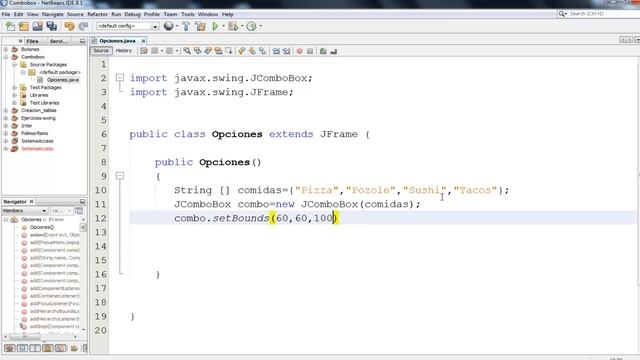Viewport: 640px width, 360px height.
Task: Click the Find Selection magnifier icon
Action: point(187,51)
